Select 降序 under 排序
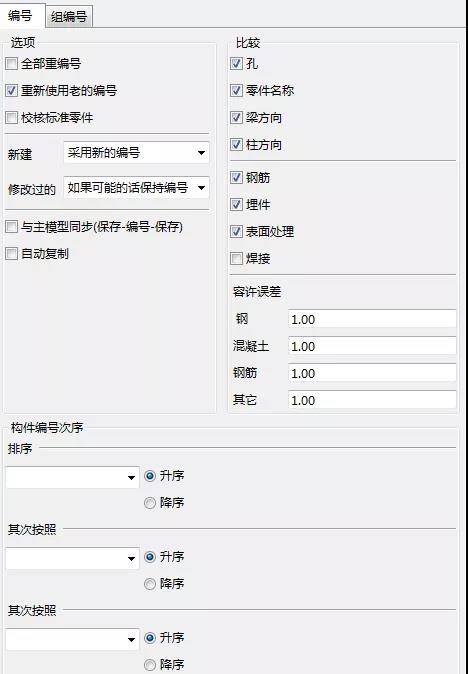 (x=150, y=503)
